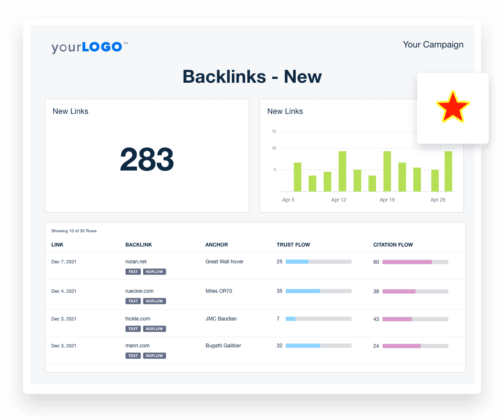
Task: Open the ruecker.com backlink
Action: 139,291
